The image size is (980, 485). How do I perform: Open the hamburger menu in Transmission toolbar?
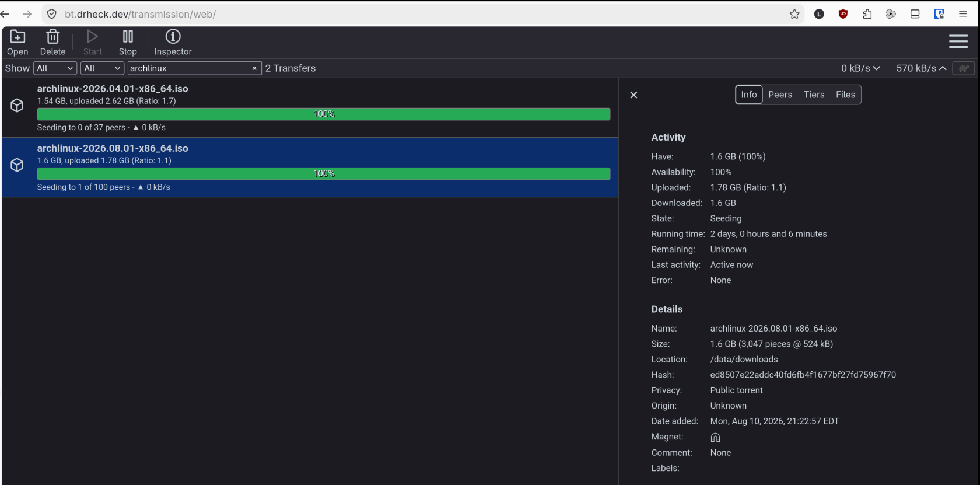click(958, 41)
